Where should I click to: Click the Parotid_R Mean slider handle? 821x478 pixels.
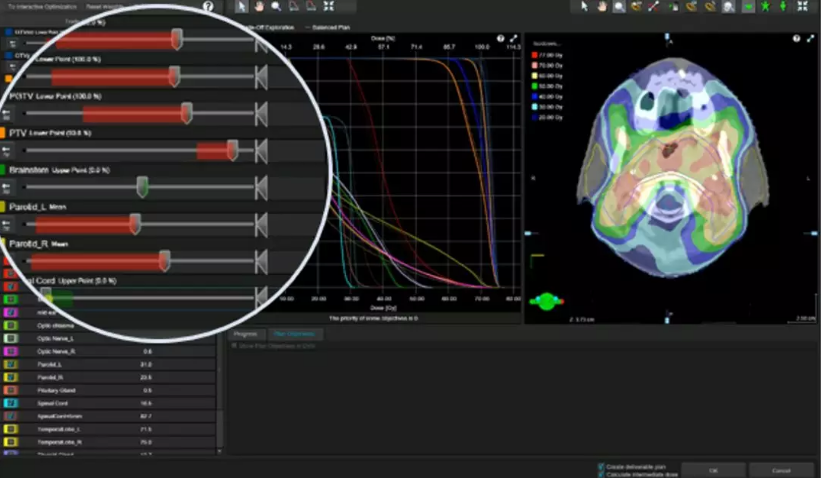(x=164, y=260)
